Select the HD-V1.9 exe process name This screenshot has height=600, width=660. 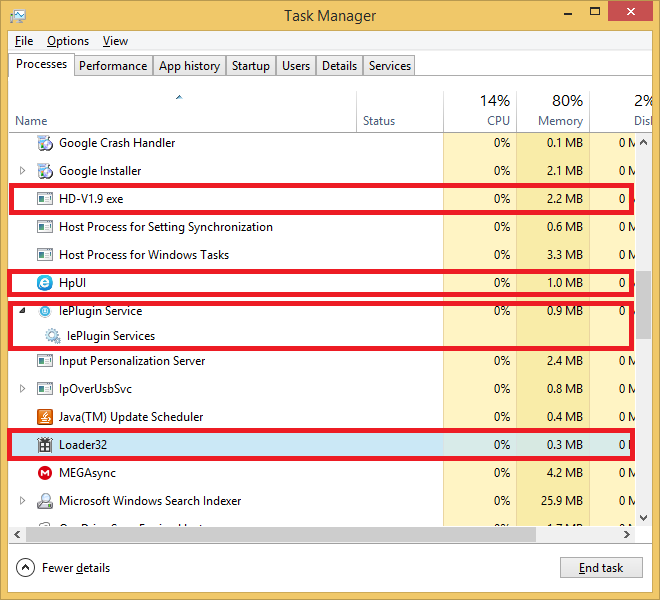coord(91,199)
